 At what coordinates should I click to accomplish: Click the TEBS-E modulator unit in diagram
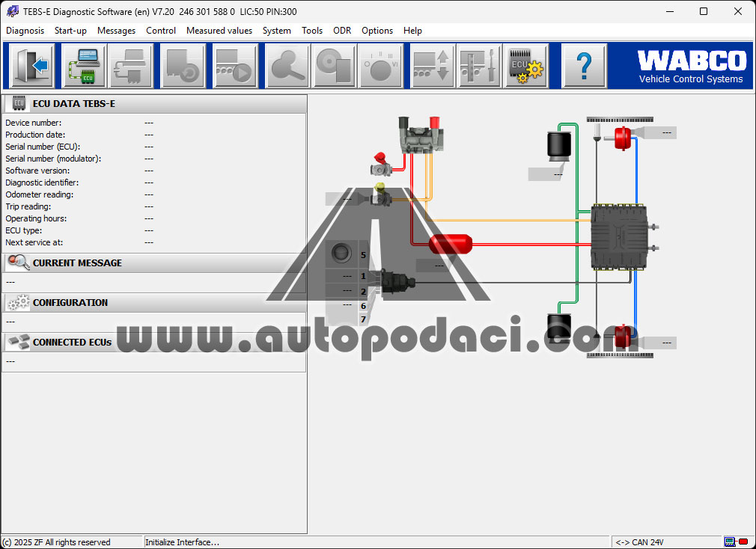pyautogui.click(x=620, y=236)
